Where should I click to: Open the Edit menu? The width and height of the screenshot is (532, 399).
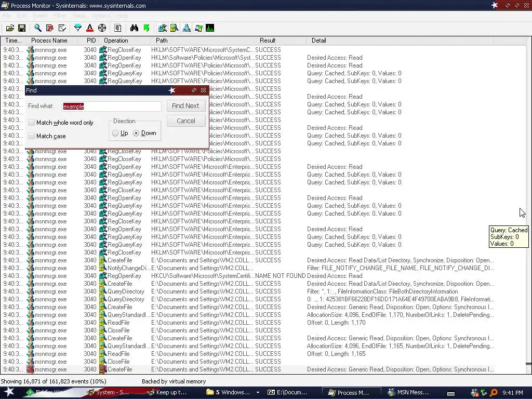tap(22, 16)
